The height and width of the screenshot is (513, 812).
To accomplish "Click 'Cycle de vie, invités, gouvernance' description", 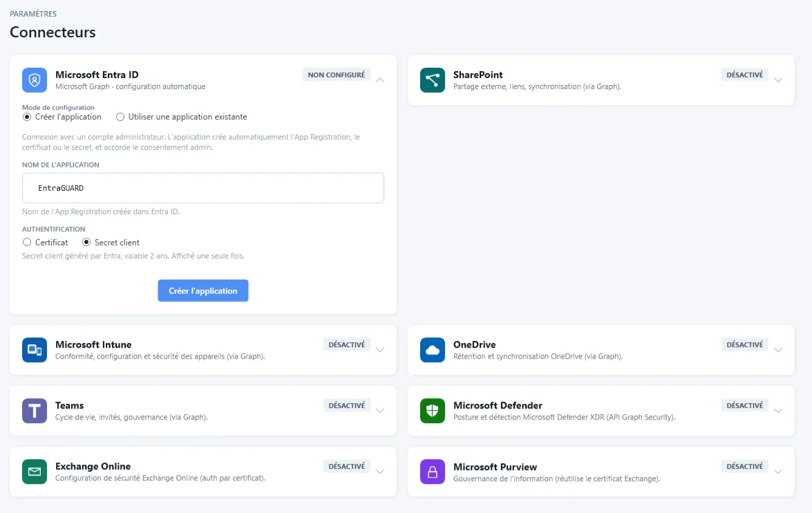I will [131, 417].
